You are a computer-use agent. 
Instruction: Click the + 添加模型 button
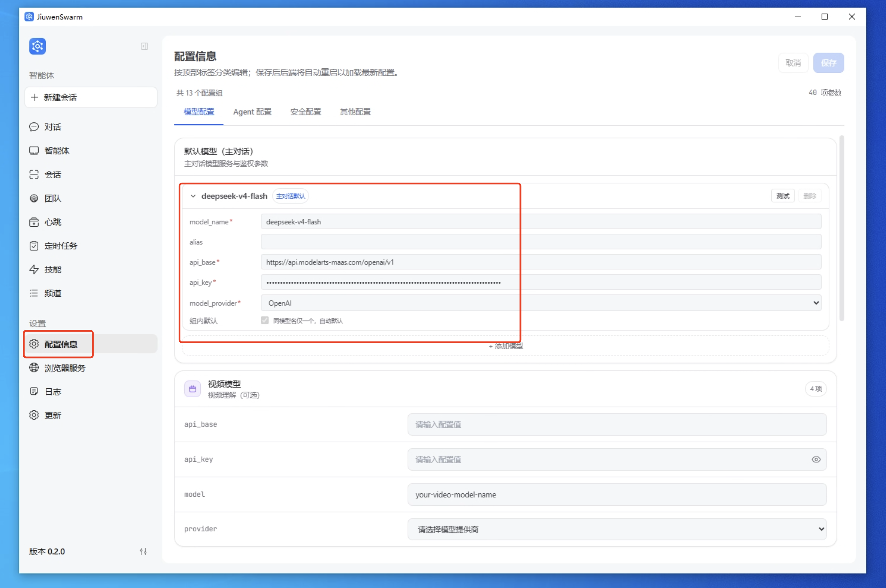[x=505, y=346]
